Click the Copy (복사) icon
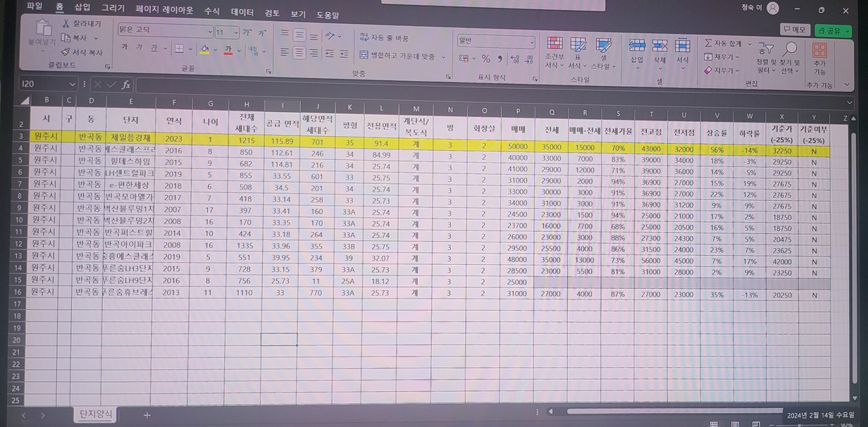Image resolution: width=868 pixels, height=427 pixels. click(x=66, y=38)
